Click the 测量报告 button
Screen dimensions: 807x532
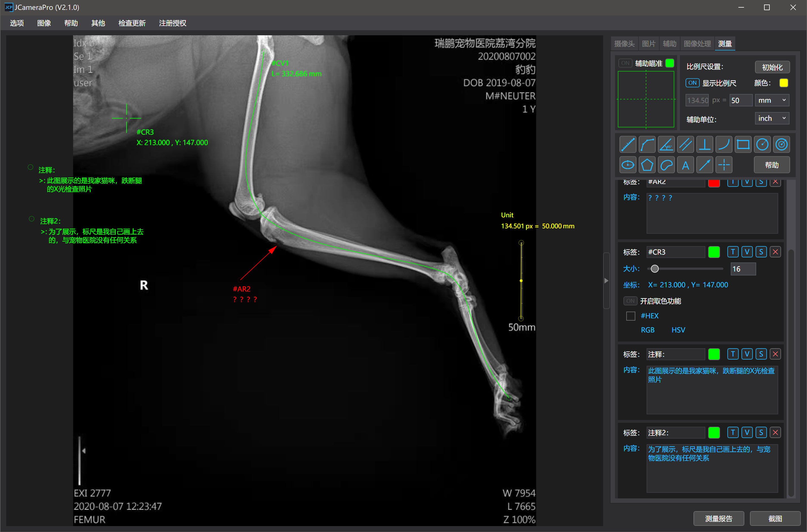[x=718, y=518]
